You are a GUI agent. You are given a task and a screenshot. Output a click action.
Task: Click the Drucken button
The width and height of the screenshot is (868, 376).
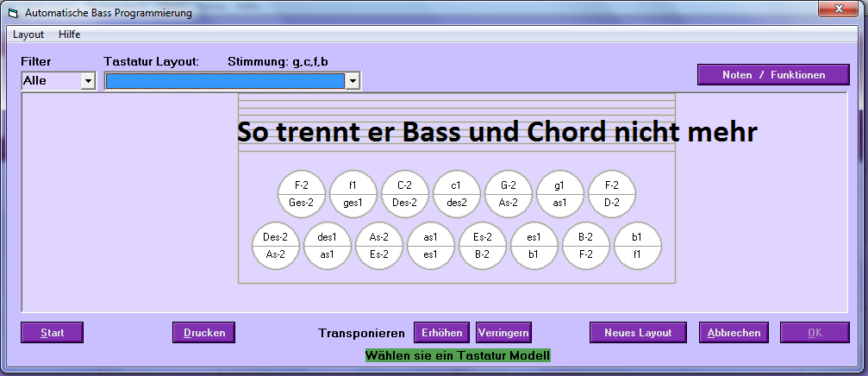tap(203, 333)
